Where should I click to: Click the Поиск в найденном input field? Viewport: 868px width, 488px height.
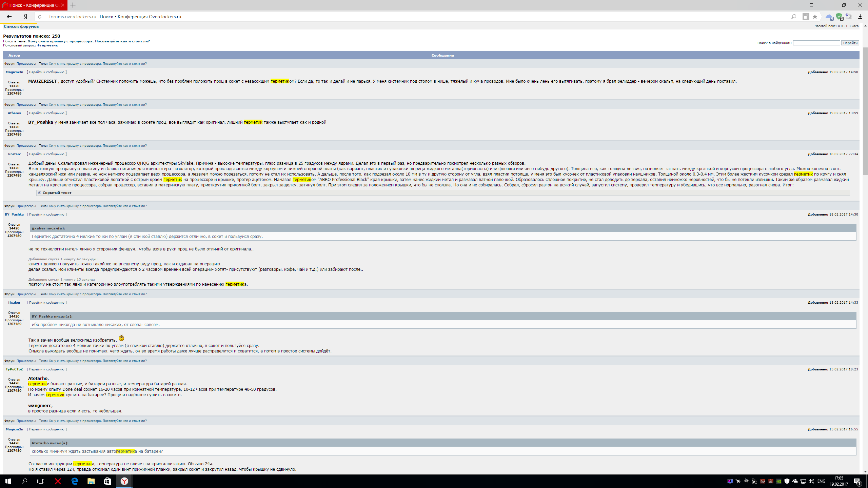pyautogui.click(x=816, y=43)
